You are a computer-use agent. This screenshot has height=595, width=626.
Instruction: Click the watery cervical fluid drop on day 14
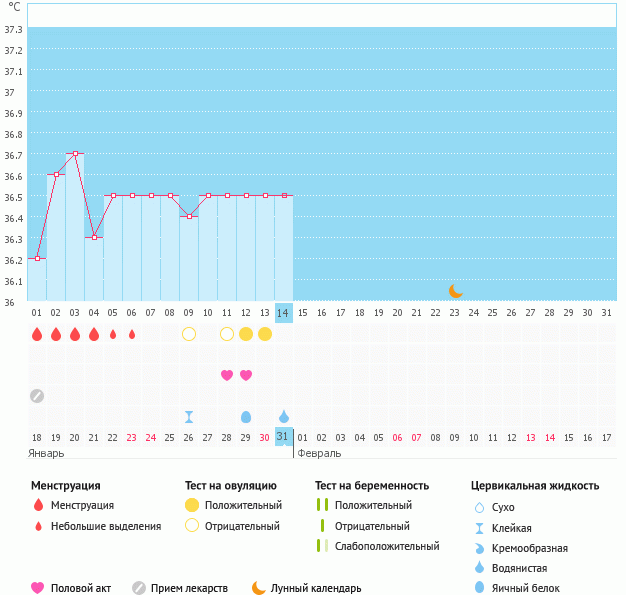click(x=284, y=417)
